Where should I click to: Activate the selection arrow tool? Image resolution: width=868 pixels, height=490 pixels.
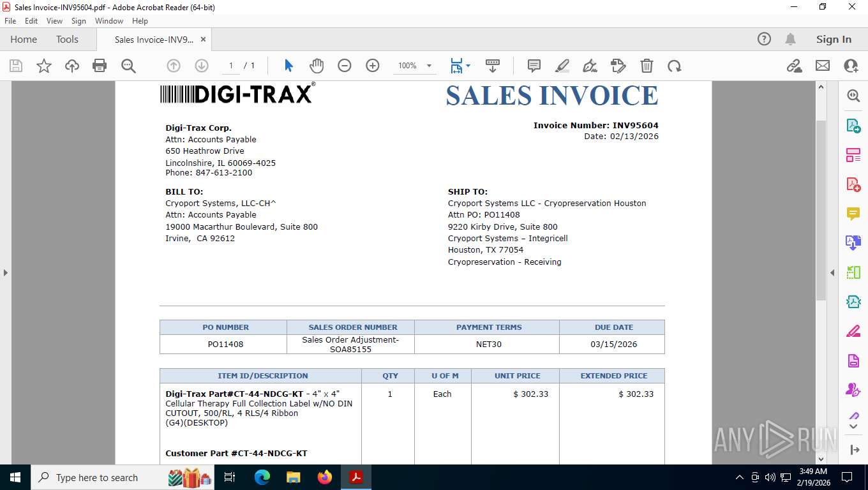tap(288, 66)
